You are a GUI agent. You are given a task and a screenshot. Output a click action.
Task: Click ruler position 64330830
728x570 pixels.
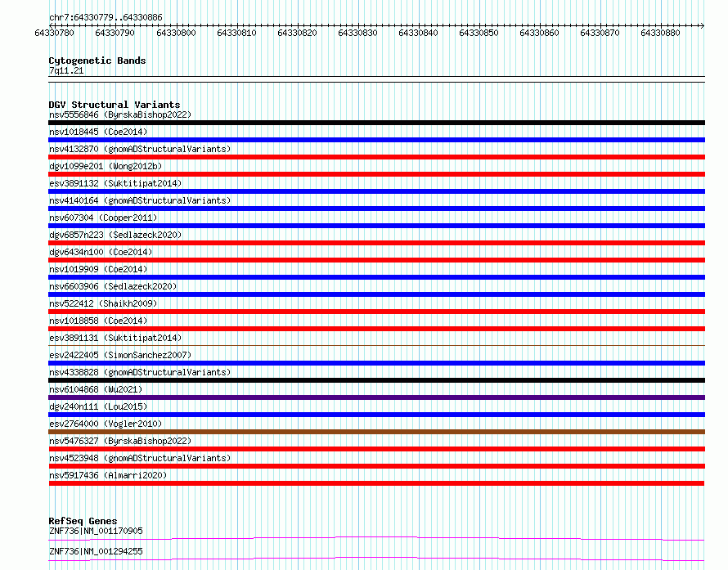coord(357,33)
